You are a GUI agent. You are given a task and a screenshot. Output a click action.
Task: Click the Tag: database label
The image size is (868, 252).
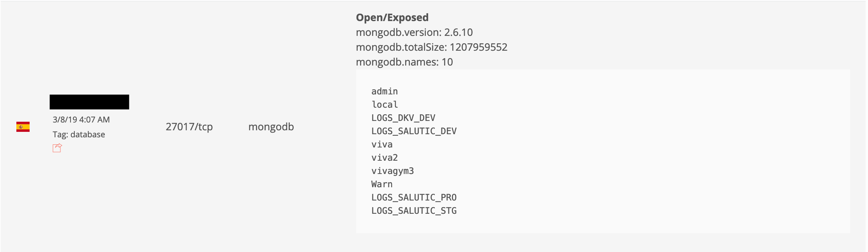[79, 135]
